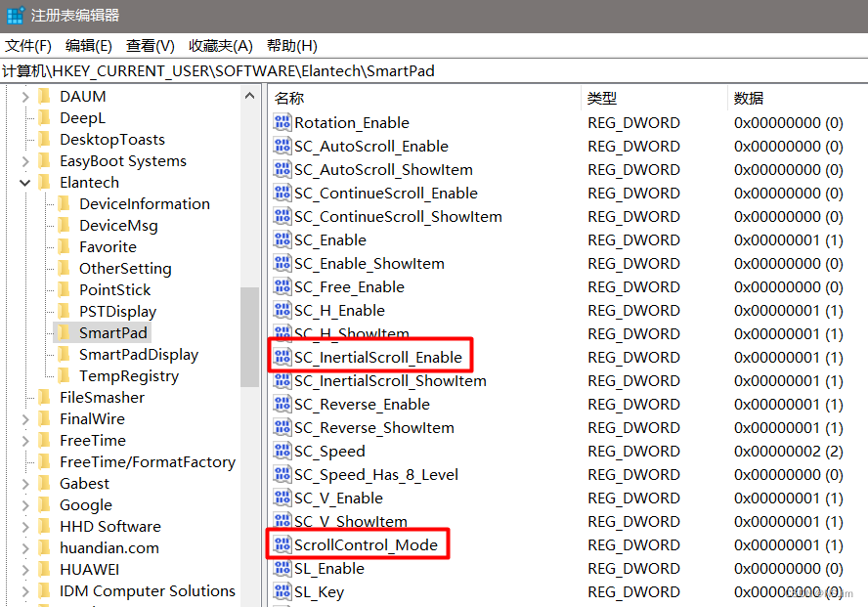Select the IDM Computer Solutions key

(148, 591)
